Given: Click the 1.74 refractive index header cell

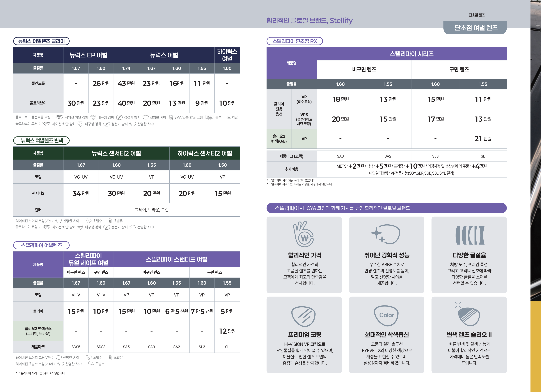Looking at the screenshot, I should (126, 68).
